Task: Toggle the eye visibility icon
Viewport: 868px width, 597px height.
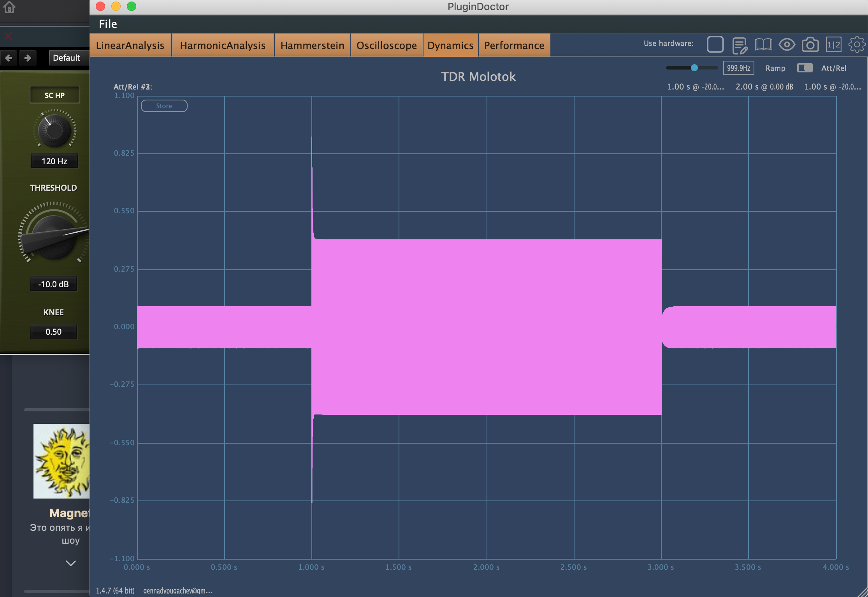Action: 787,44
